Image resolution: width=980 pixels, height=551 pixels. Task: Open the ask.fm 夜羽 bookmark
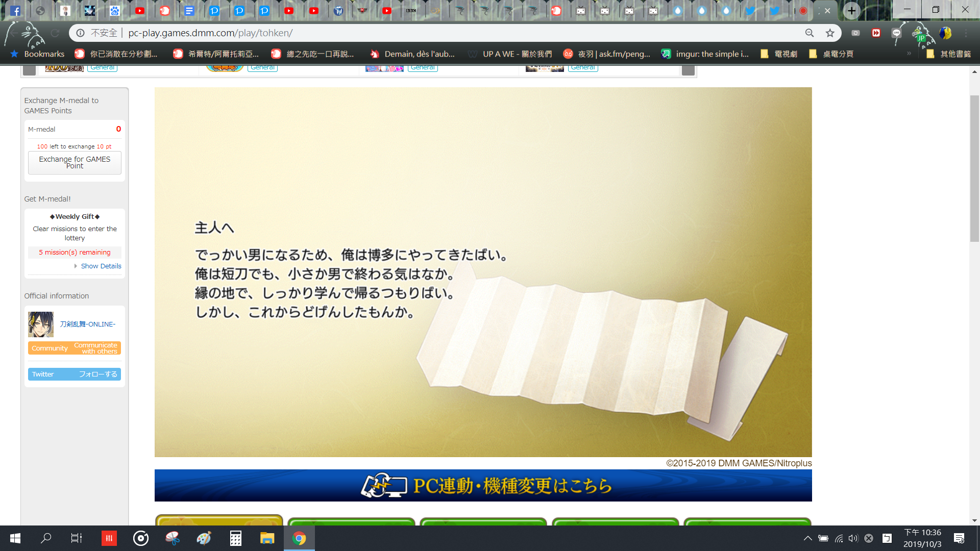point(606,54)
